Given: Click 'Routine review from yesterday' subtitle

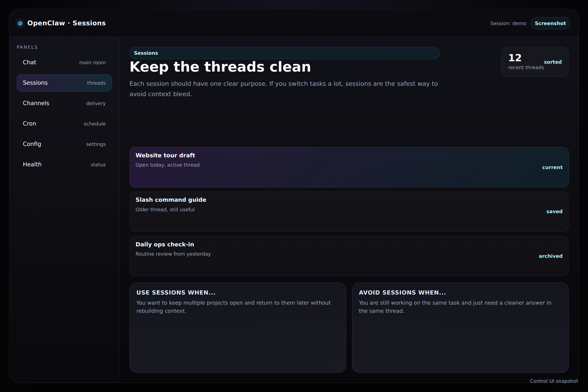Looking at the screenshot, I should (173, 254).
